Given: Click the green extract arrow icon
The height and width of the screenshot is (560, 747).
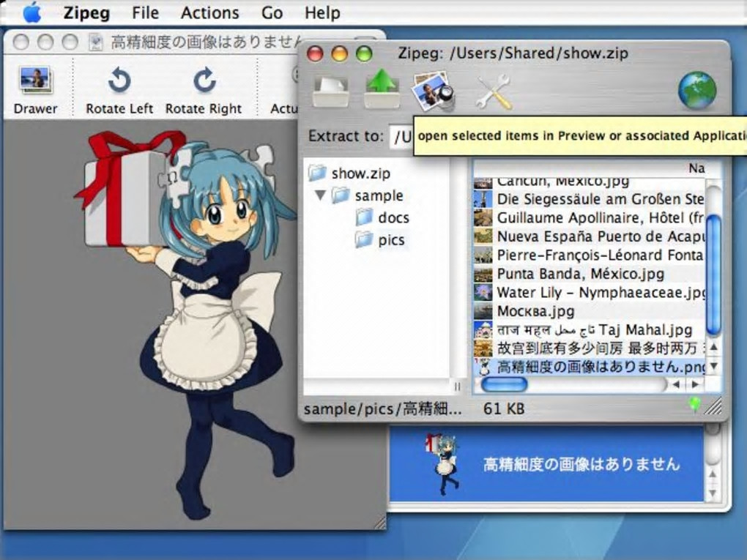Looking at the screenshot, I should pyautogui.click(x=382, y=89).
